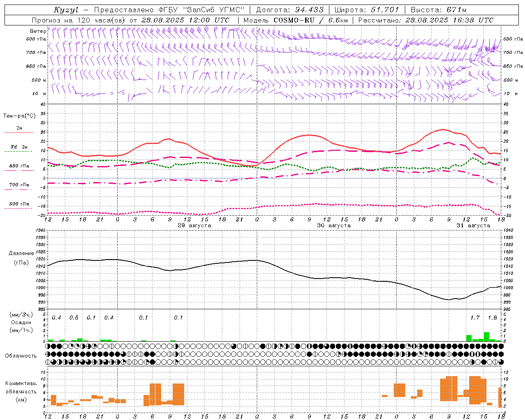Click the "Долгота: 94.433" header field

(290, 10)
